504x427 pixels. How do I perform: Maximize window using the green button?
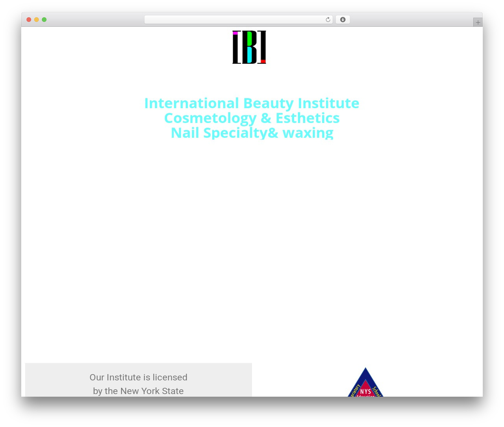click(x=44, y=20)
